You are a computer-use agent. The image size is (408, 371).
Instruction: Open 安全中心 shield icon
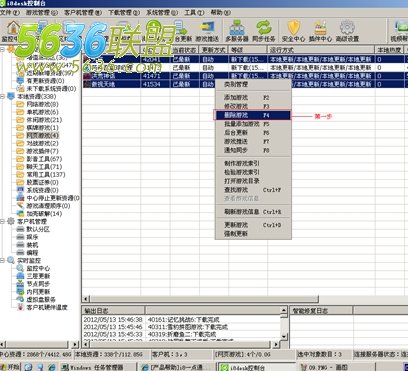[x=293, y=31]
